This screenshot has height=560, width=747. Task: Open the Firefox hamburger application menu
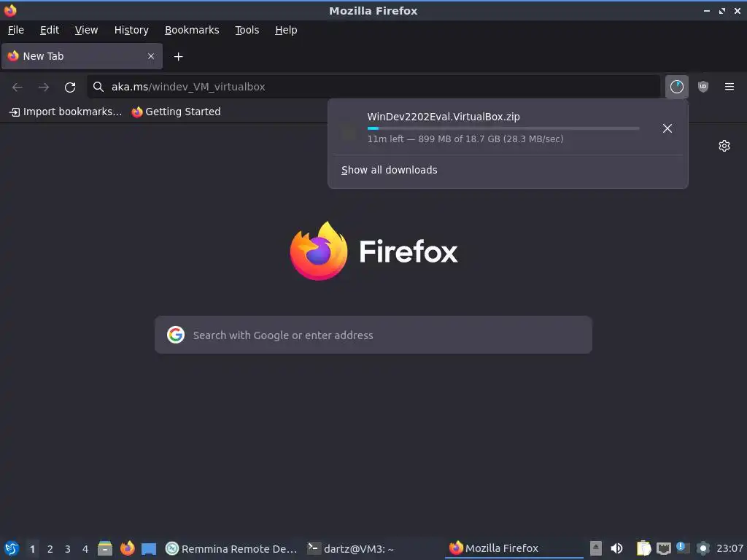coord(729,87)
